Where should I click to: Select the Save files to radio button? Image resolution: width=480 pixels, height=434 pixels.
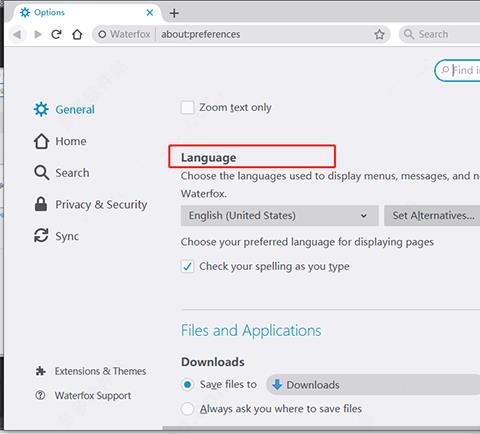click(x=187, y=385)
